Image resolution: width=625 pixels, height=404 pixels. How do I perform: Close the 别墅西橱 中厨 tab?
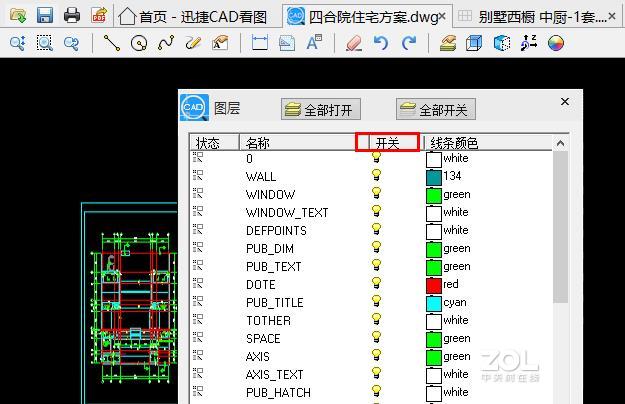(612, 16)
